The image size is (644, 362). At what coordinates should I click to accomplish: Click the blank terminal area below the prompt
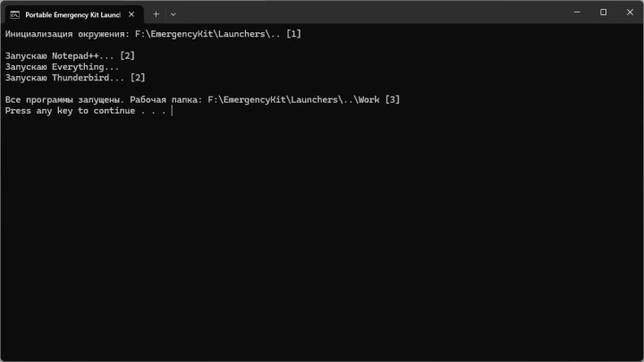click(322, 241)
